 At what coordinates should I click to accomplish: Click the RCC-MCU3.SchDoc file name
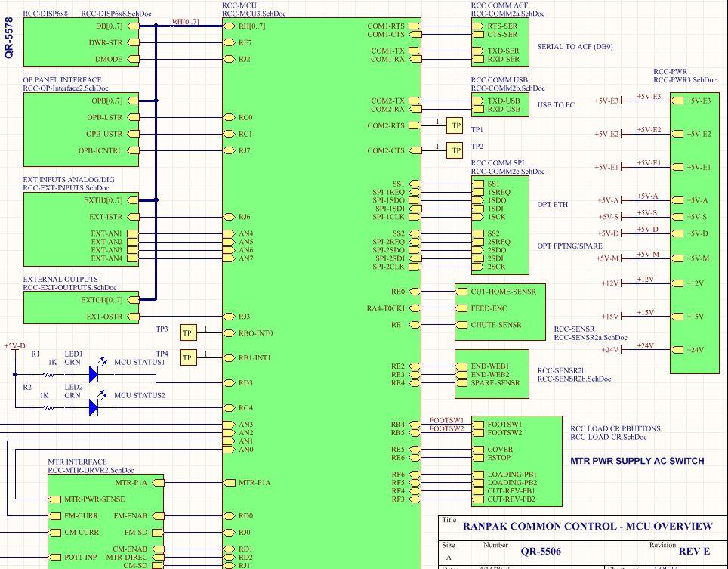click(254, 14)
